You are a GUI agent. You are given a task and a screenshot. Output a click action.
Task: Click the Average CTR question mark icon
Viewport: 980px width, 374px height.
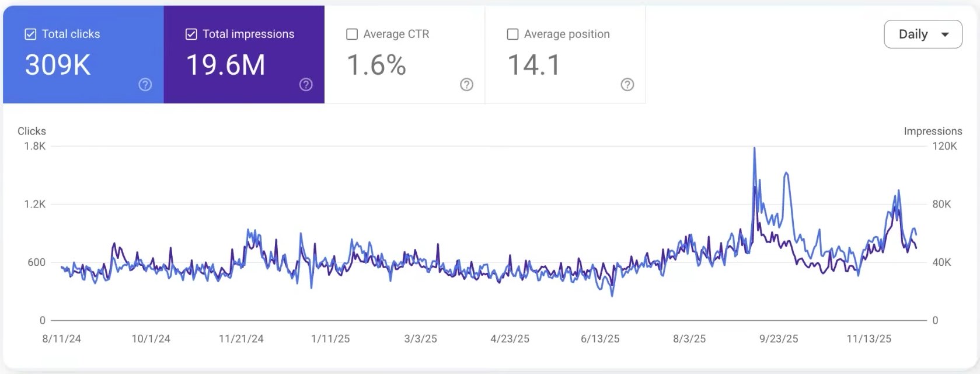[466, 85]
